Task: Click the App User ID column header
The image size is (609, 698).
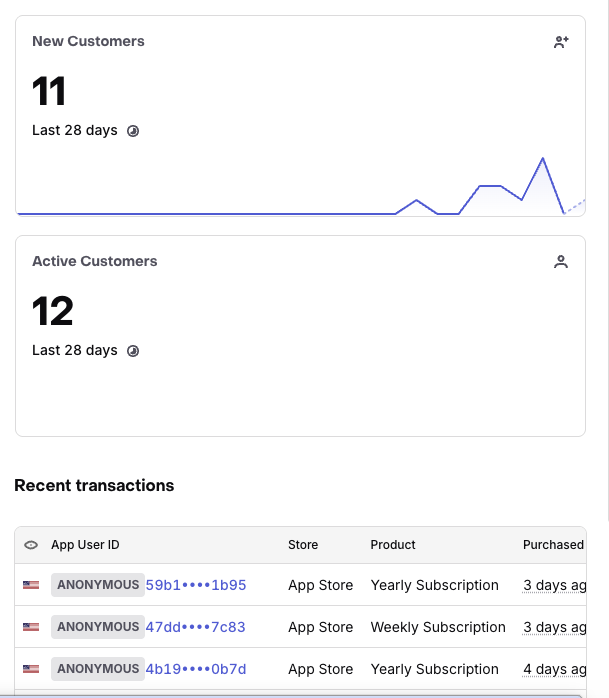Action: (x=85, y=545)
